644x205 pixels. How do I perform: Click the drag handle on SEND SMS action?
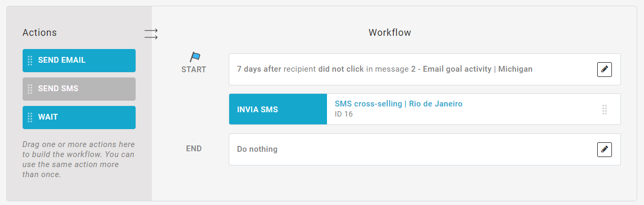(30, 89)
